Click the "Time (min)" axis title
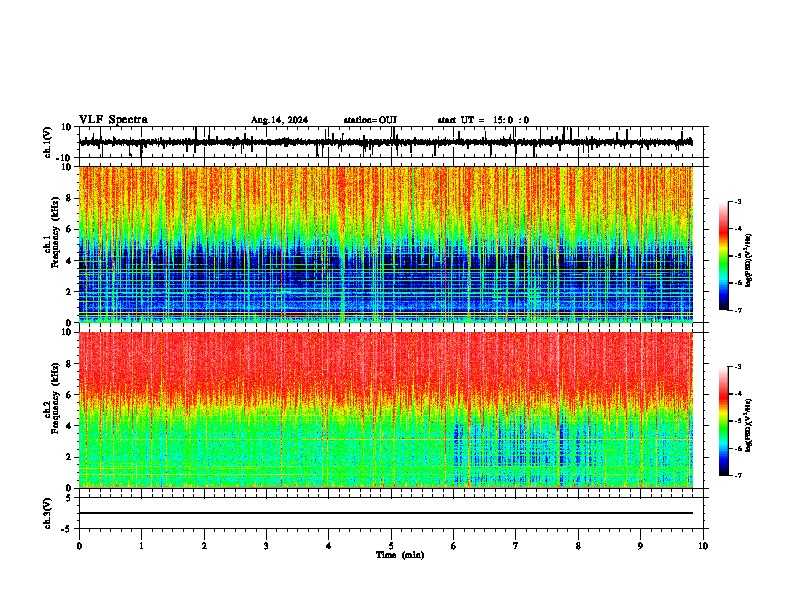This screenshot has height=612, width=792. coord(400,555)
